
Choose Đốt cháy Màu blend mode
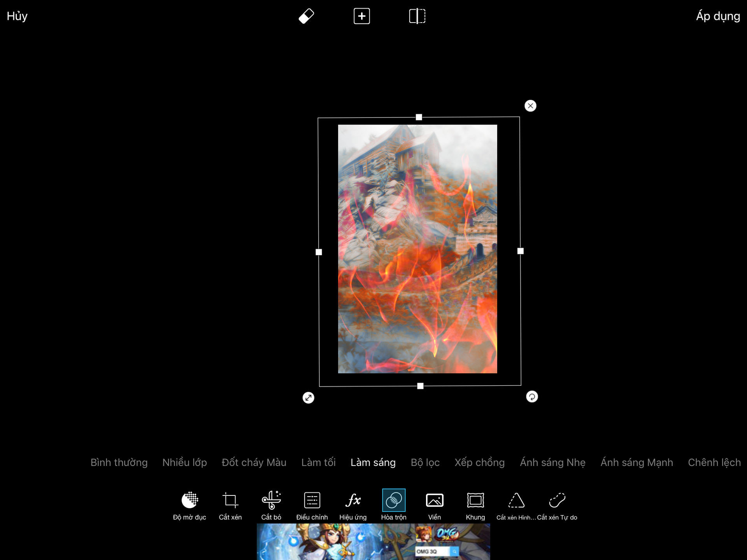[x=254, y=462]
